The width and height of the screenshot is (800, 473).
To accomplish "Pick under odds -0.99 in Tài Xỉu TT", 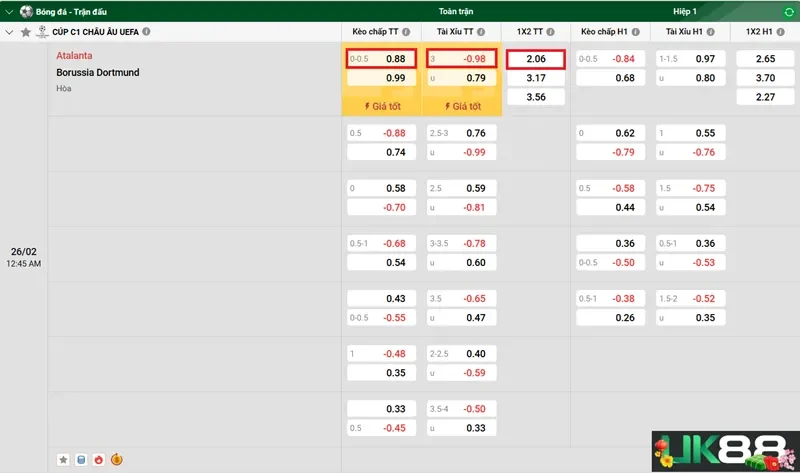I will tap(461, 152).
